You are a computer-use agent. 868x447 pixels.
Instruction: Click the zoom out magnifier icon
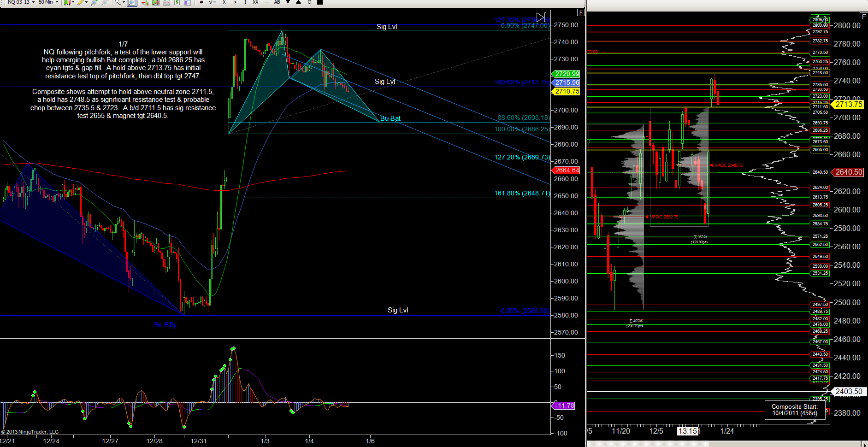click(105, 2)
